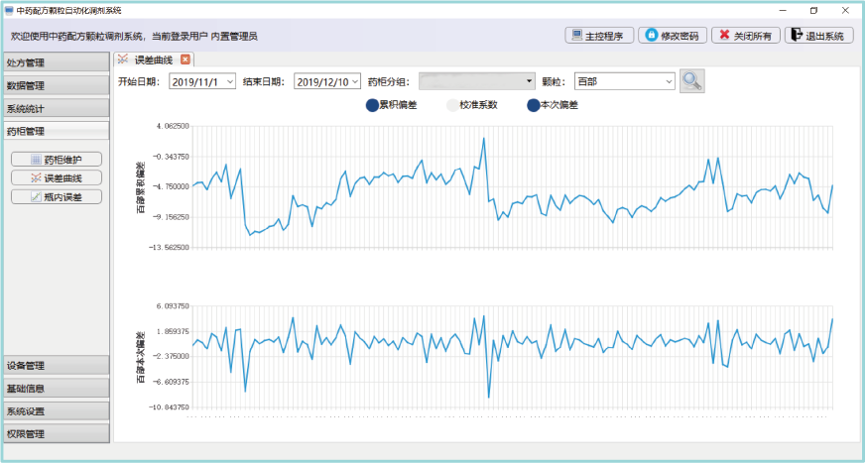Image resolution: width=868 pixels, height=464 pixels.
Task: Click 退出系统 to exit the system
Action: [x=818, y=36]
